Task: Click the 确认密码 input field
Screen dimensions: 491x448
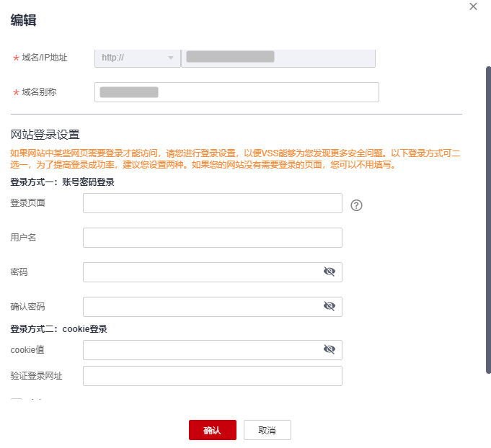Action: [x=202, y=307]
